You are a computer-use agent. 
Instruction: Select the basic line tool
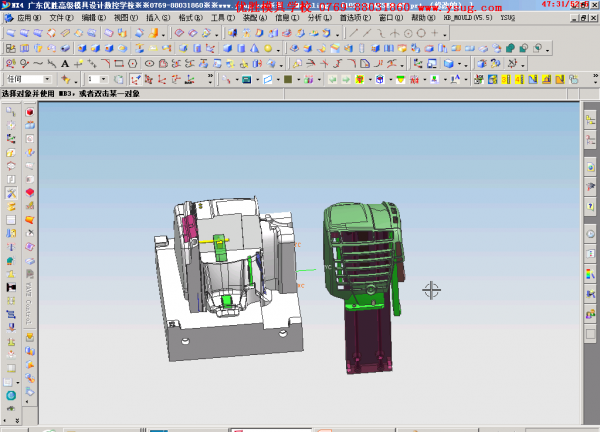click(x=354, y=33)
